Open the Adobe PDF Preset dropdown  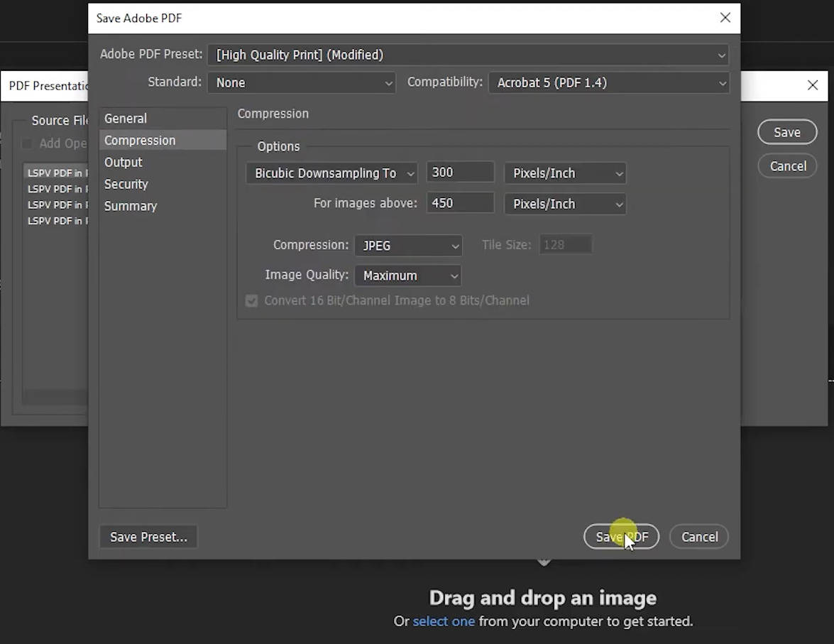pyautogui.click(x=468, y=55)
